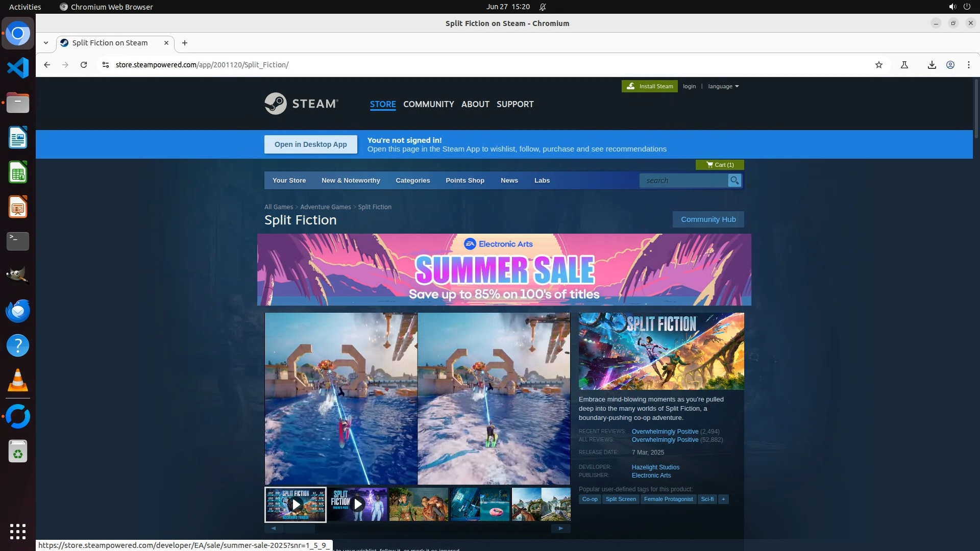
Task: Reload the page
Action: coord(84,65)
